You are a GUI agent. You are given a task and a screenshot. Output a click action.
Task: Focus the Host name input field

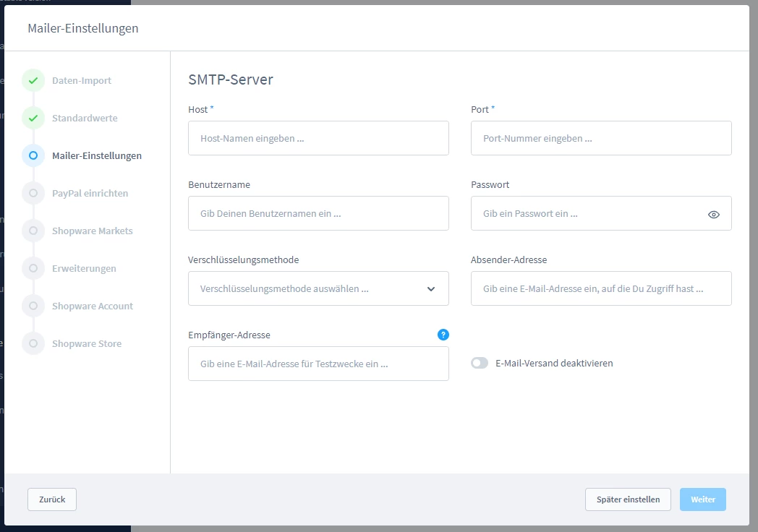(318, 138)
